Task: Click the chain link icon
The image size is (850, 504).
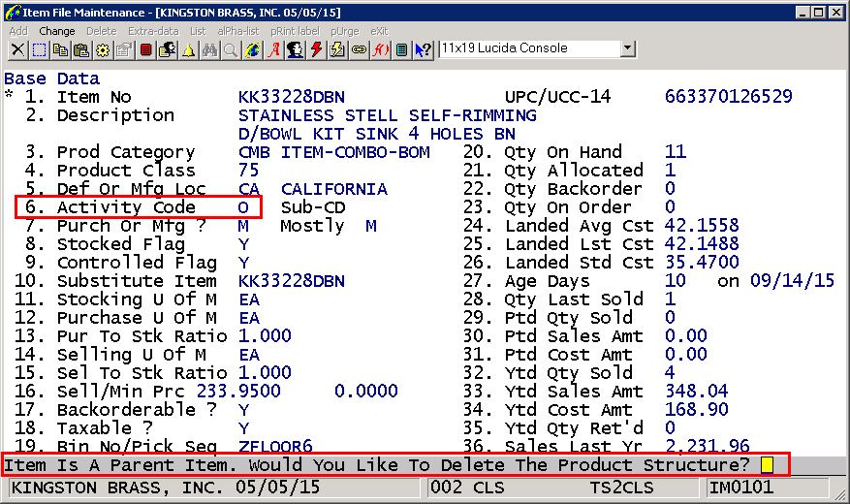Action: tap(359, 50)
